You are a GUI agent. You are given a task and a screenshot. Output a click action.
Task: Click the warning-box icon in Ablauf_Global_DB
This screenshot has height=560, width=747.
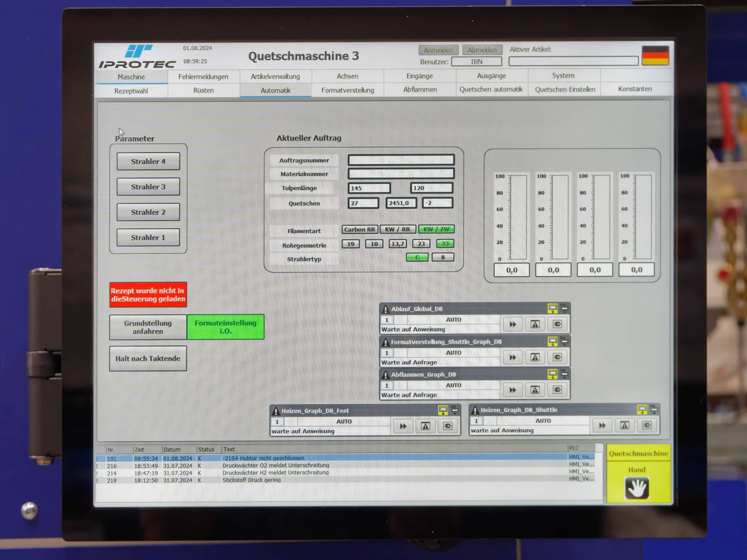point(535,324)
